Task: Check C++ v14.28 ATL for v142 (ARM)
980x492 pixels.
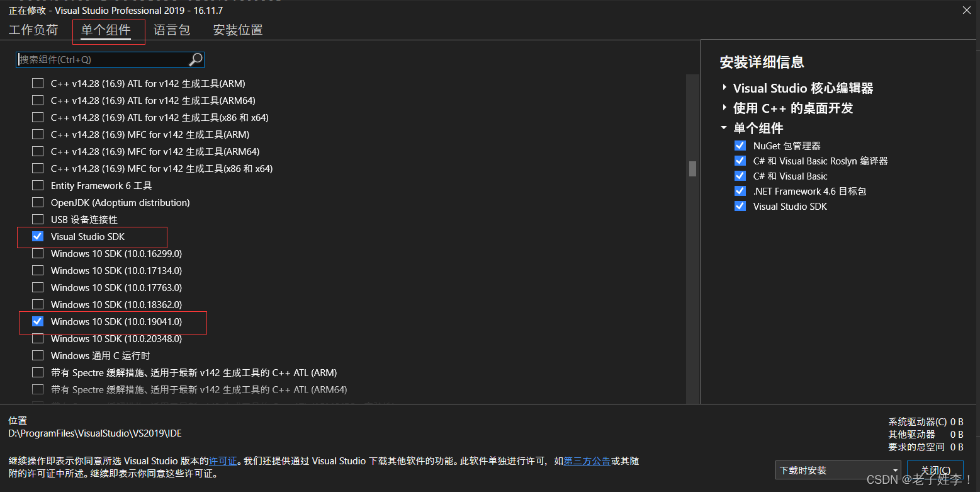Action: tap(38, 83)
